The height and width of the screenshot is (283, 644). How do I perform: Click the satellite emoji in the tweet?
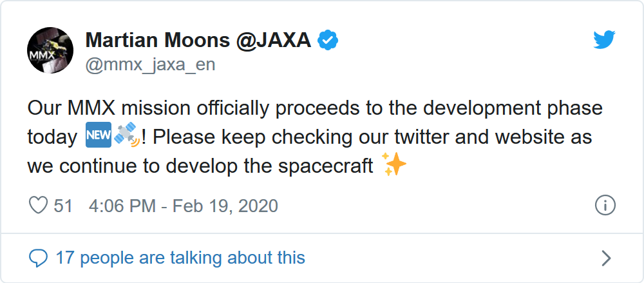click(127, 137)
